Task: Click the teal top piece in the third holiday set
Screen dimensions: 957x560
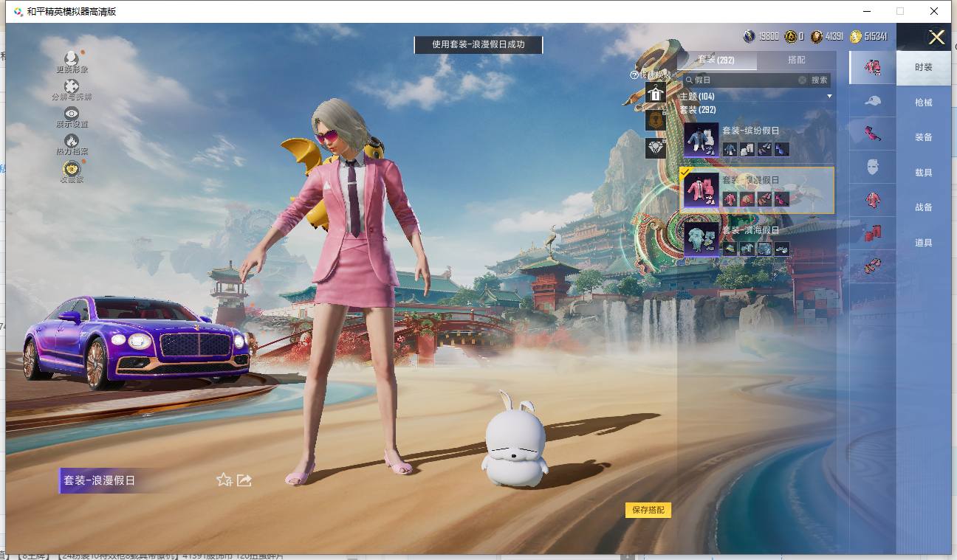Action: tap(747, 249)
